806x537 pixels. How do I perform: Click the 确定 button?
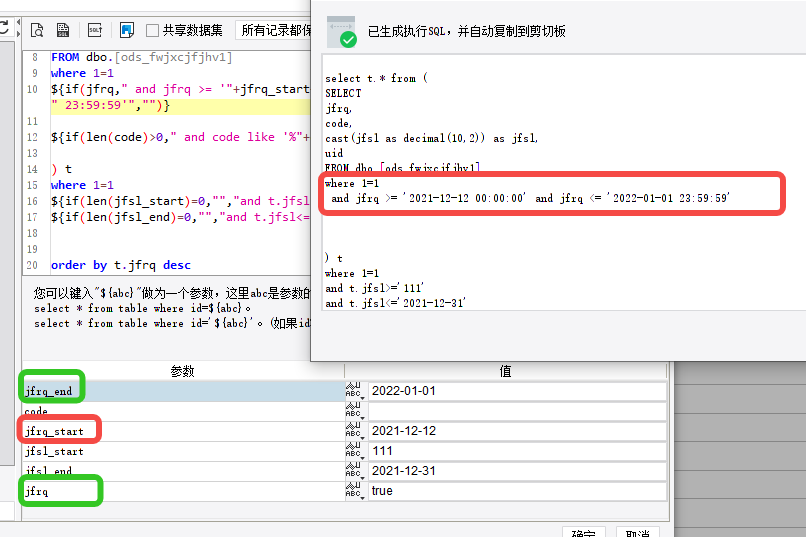(584, 532)
